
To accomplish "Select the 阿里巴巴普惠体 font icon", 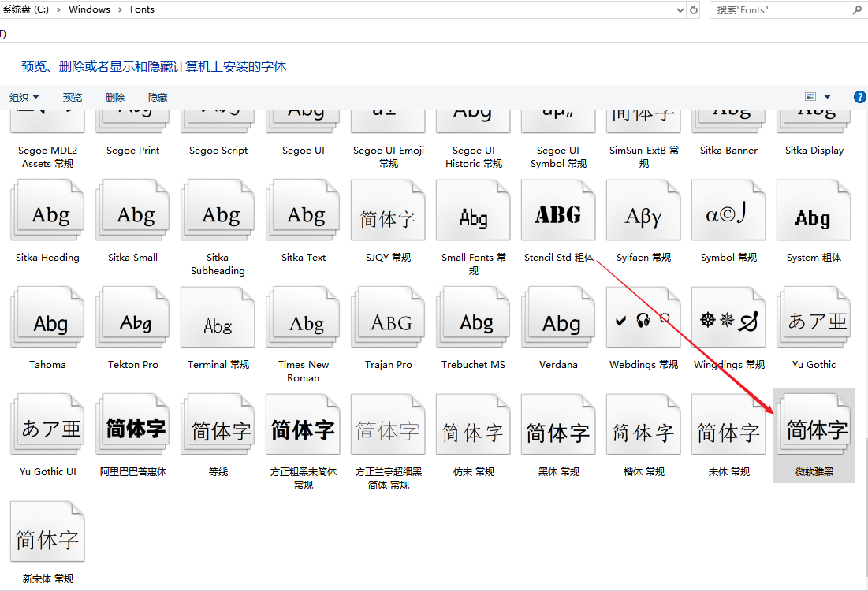I will tap(133, 425).
